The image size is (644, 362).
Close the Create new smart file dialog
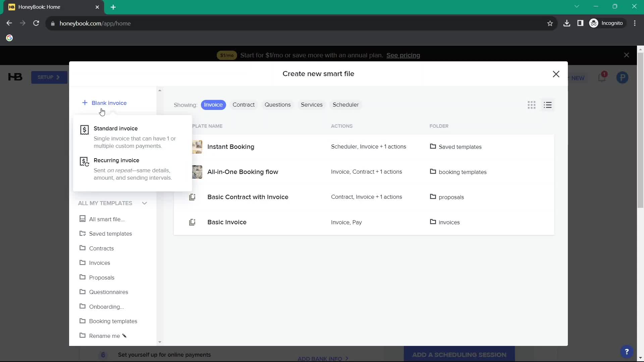[x=556, y=74]
